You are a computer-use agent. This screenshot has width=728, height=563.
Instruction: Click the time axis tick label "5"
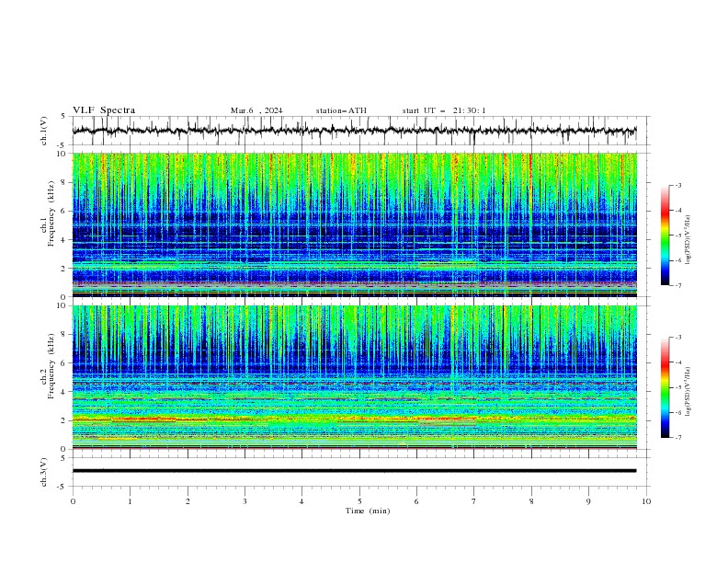point(359,501)
